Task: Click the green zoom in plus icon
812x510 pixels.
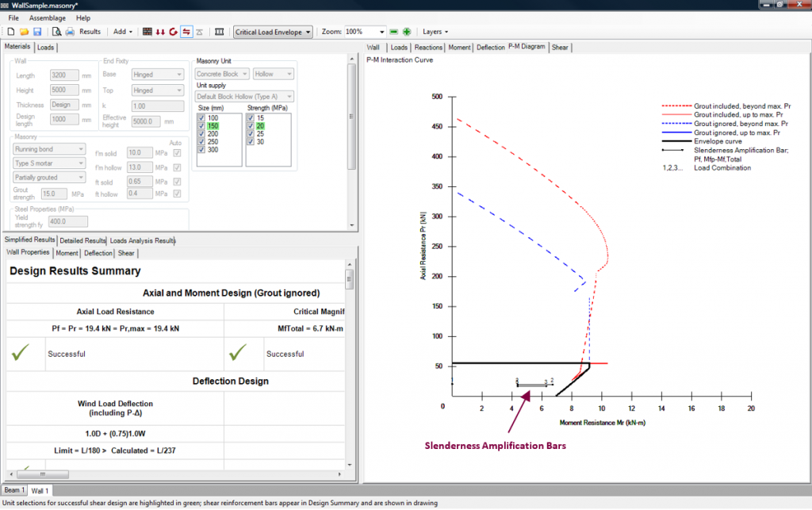Action: point(407,32)
